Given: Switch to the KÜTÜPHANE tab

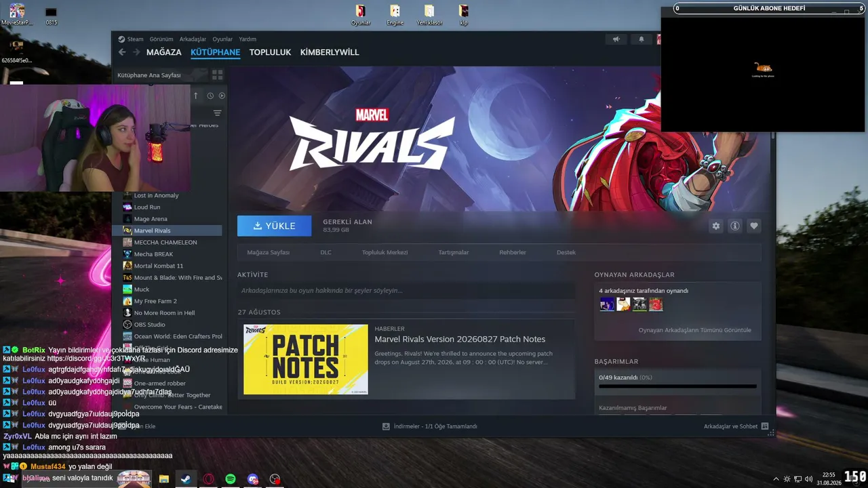Looking at the screenshot, I should point(216,52).
